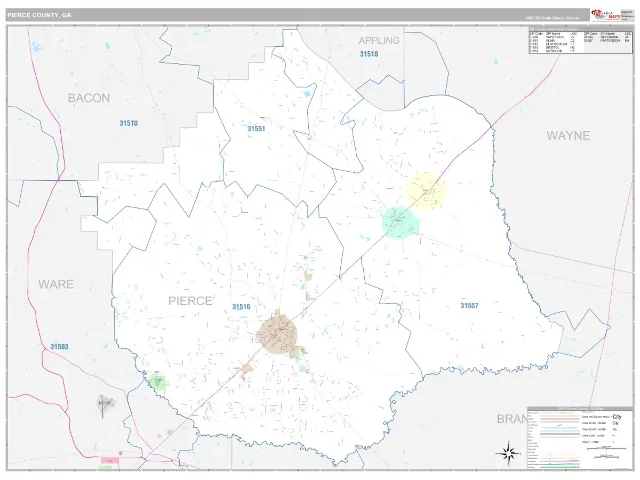Click the pink rectangle along the bottom edge

click(x=110, y=461)
